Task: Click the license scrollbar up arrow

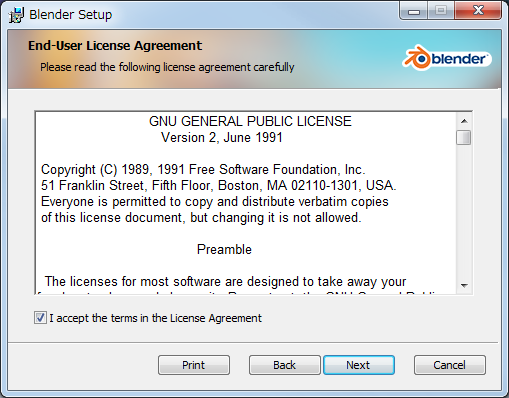Action: pyautogui.click(x=464, y=121)
